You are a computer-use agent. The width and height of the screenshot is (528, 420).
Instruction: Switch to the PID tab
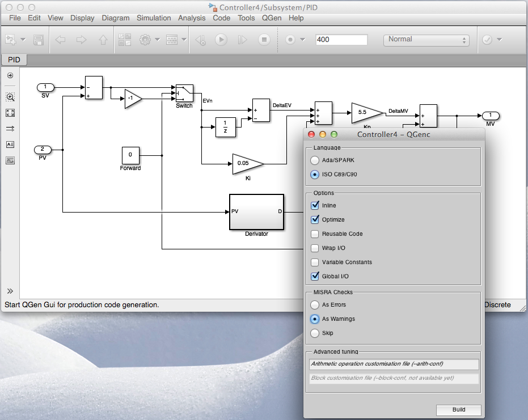tap(14, 60)
